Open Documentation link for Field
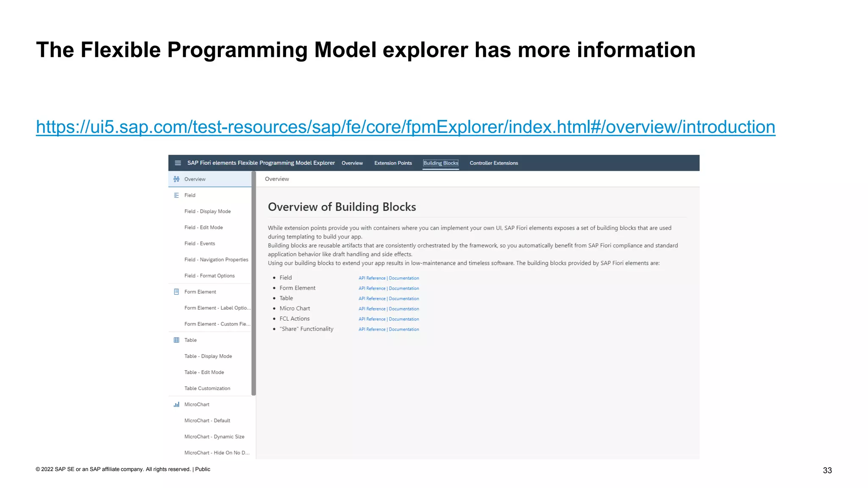Screen dimensions: 868x488 [x=404, y=278]
